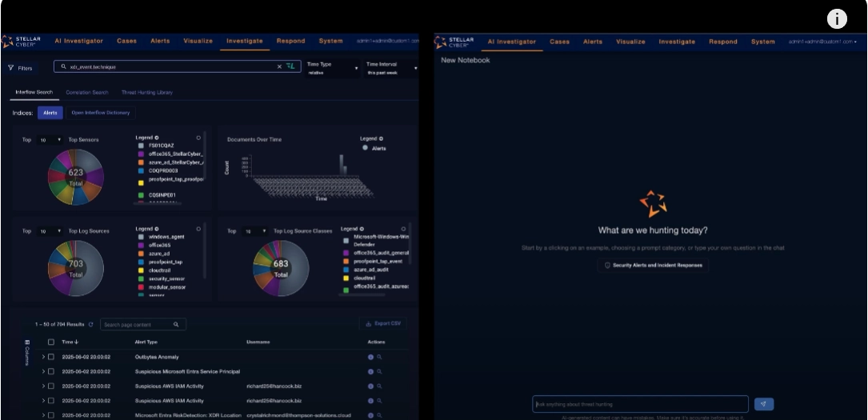The width and height of the screenshot is (868, 420).
Task: Toggle cloudtrail in Top Log Sources legend
Action: [x=154, y=270]
